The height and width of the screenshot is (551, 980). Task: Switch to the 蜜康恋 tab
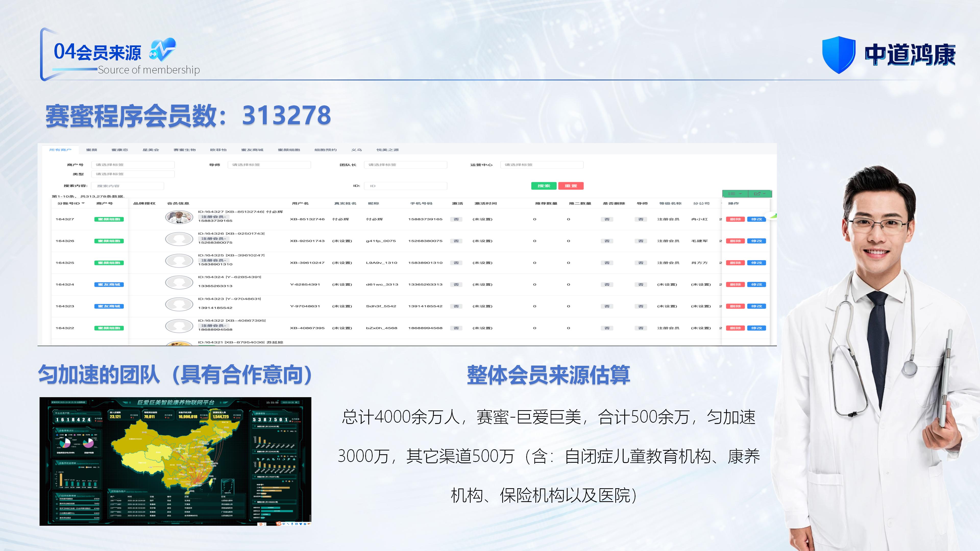(120, 150)
